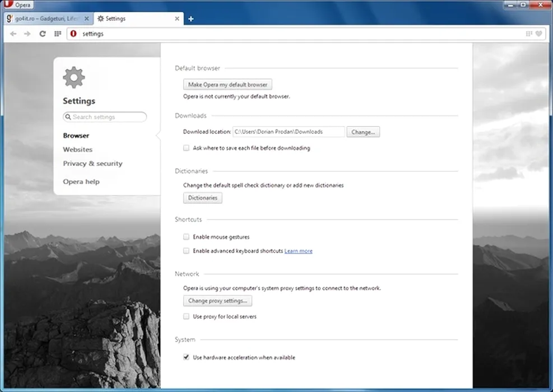
Task: Open the Learn more link
Action: (x=299, y=251)
